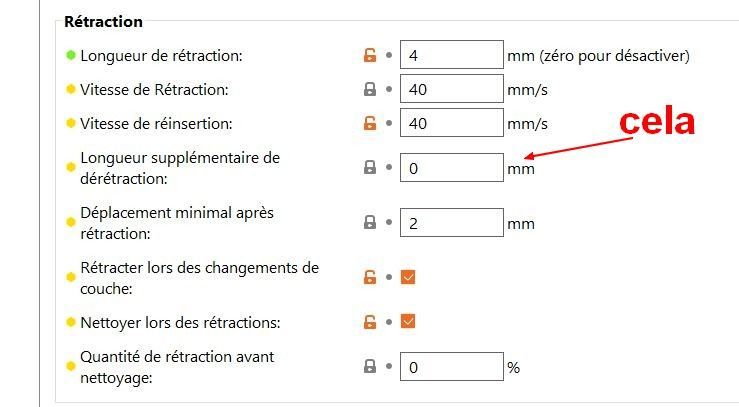Click the Longueur de rétraction input field
Image resolution: width=739 pixels, height=407 pixels.
pyautogui.click(x=451, y=56)
